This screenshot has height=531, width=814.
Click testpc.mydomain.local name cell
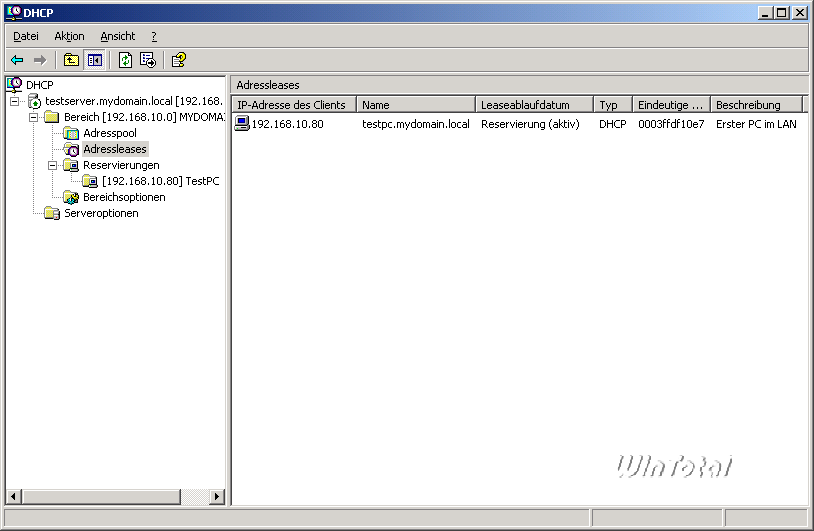[x=416, y=124]
